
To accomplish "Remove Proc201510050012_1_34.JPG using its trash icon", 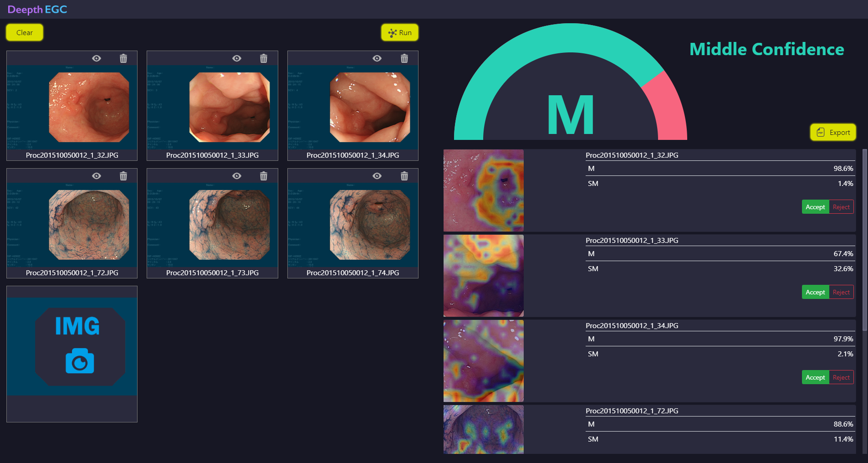I will (404, 58).
